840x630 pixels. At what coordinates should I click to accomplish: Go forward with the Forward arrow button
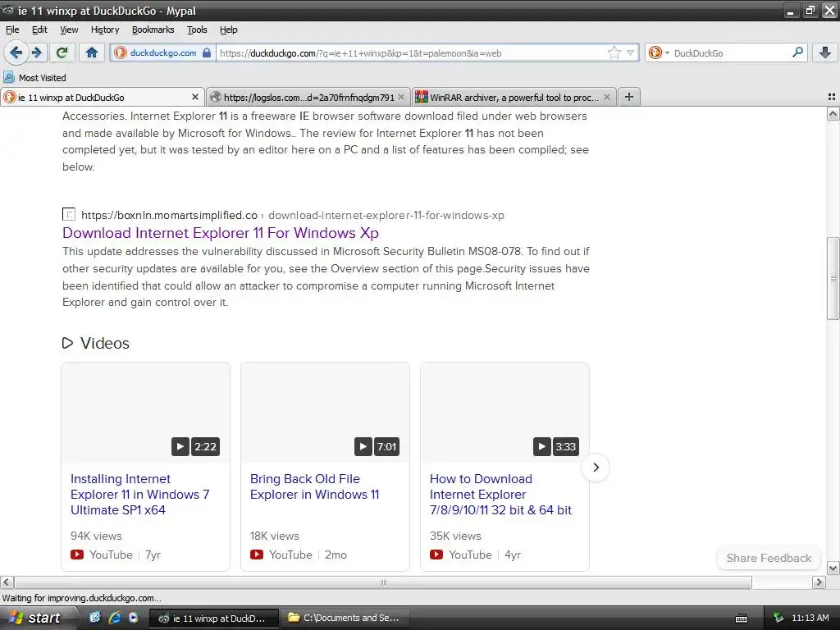(x=36, y=52)
